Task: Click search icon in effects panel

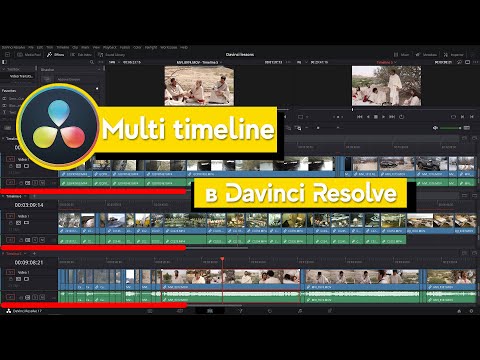Action: point(92,62)
